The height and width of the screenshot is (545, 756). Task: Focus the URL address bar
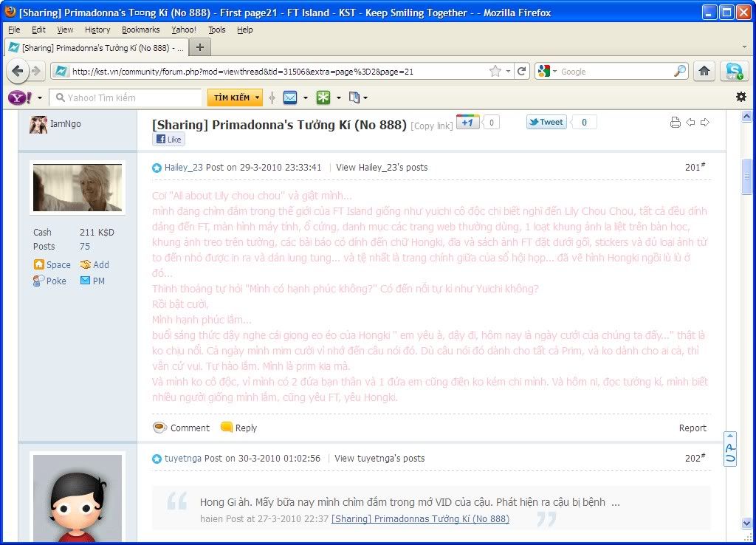(278, 72)
